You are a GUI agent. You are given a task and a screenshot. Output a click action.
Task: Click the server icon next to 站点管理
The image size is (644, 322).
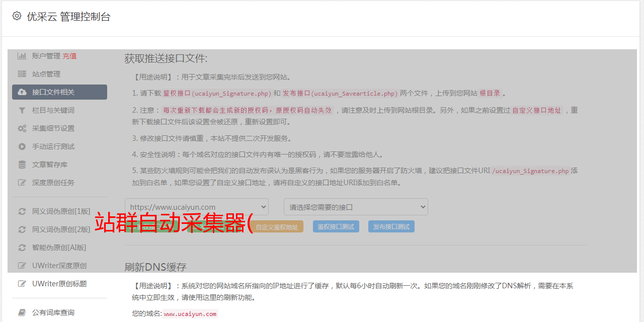(22, 74)
